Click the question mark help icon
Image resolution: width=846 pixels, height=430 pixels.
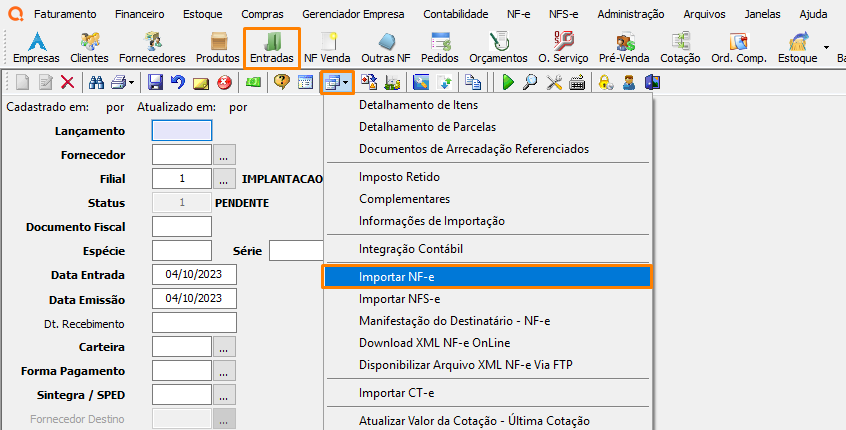(282, 83)
